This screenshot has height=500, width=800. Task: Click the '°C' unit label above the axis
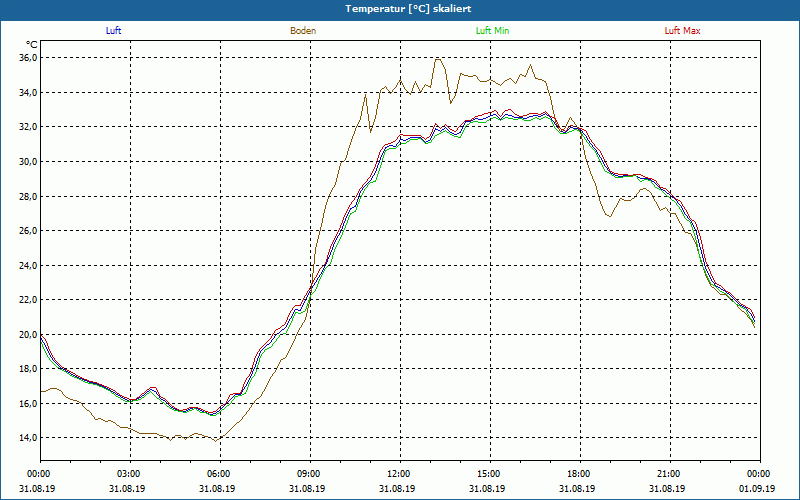(32, 45)
